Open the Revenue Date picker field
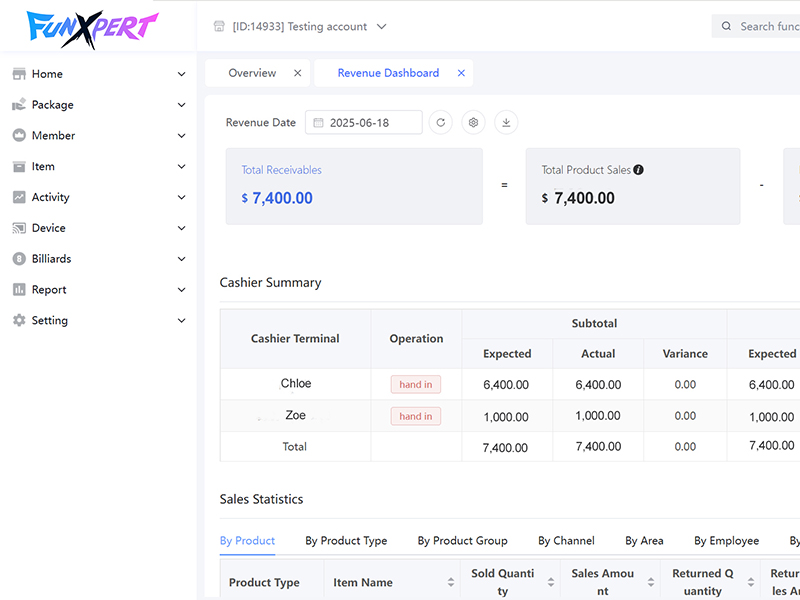This screenshot has height=600, width=800. (x=364, y=122)
